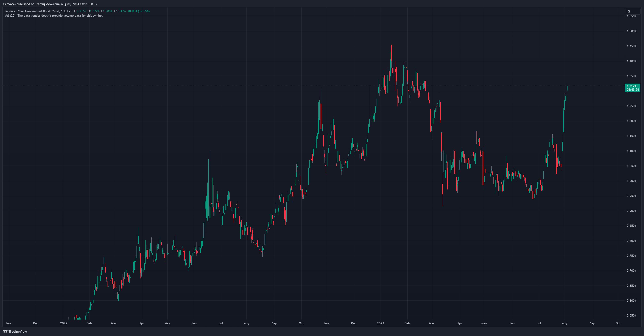The width and height of the screenshot is (644, 336).
Task: Open the percent unit selector button
Action: coord(633,11)
